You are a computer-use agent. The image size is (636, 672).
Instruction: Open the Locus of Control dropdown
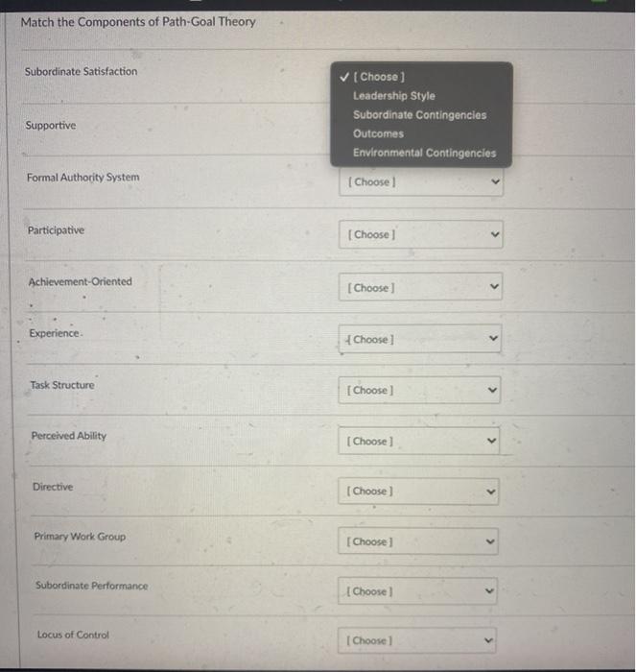point(417,640)
